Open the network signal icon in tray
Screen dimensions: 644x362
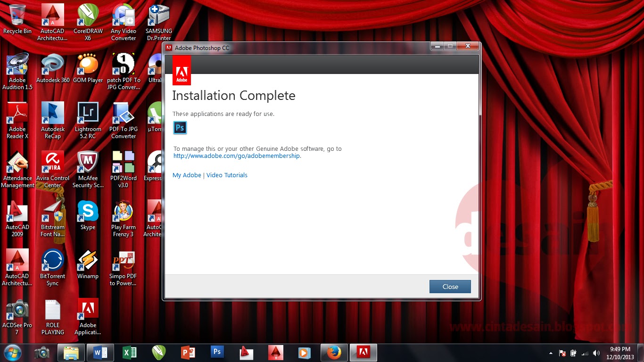[x=585, y=353]
